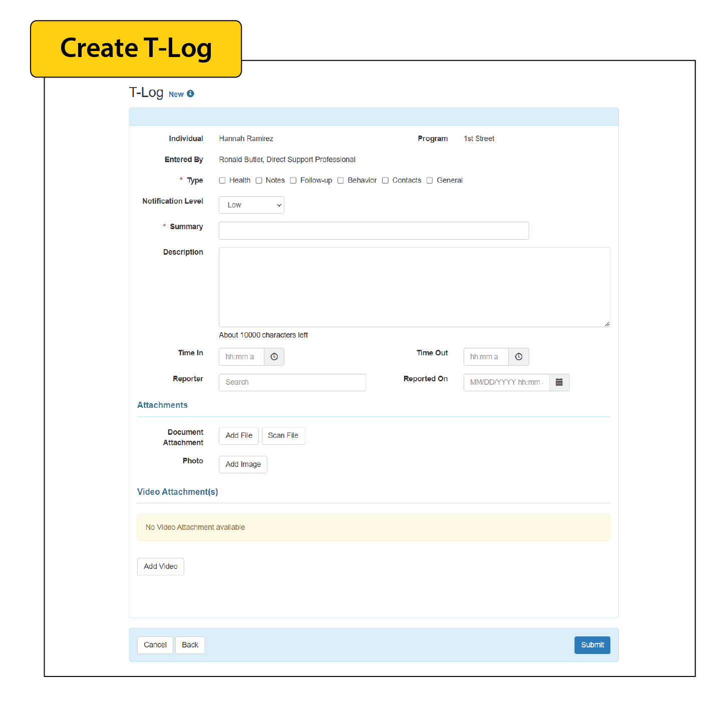Open the Reported On calendar picker icon
This screenshot has width=728, height=720.
pos(559,382)
